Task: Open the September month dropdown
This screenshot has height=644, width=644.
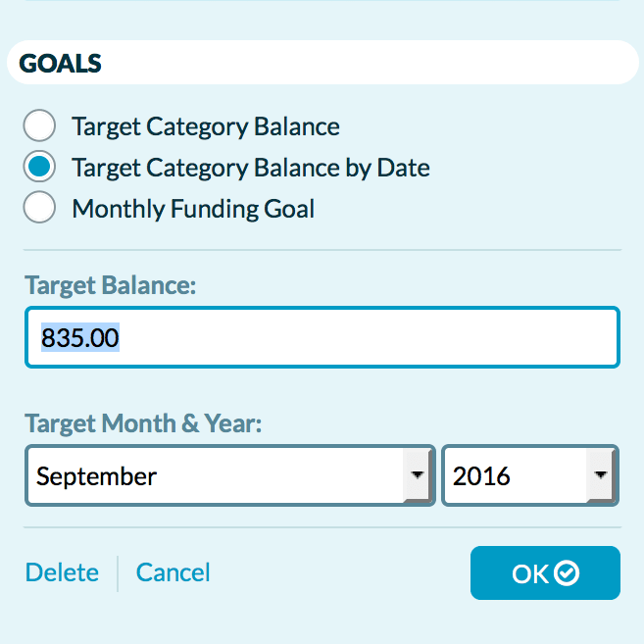Action: (x=230, y=475)
